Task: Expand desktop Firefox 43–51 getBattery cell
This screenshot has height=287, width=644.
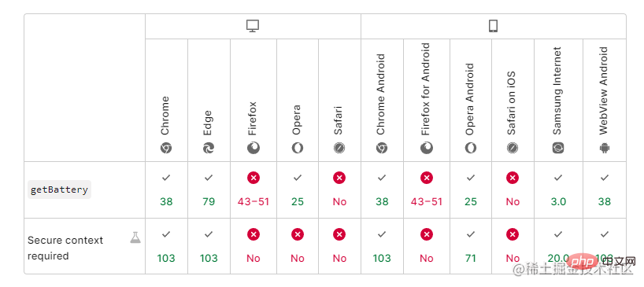Action: tap(254, 189)
